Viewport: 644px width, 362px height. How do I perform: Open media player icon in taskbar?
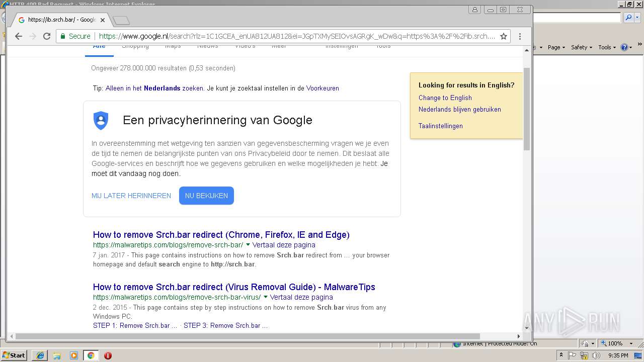click(73, 355)
